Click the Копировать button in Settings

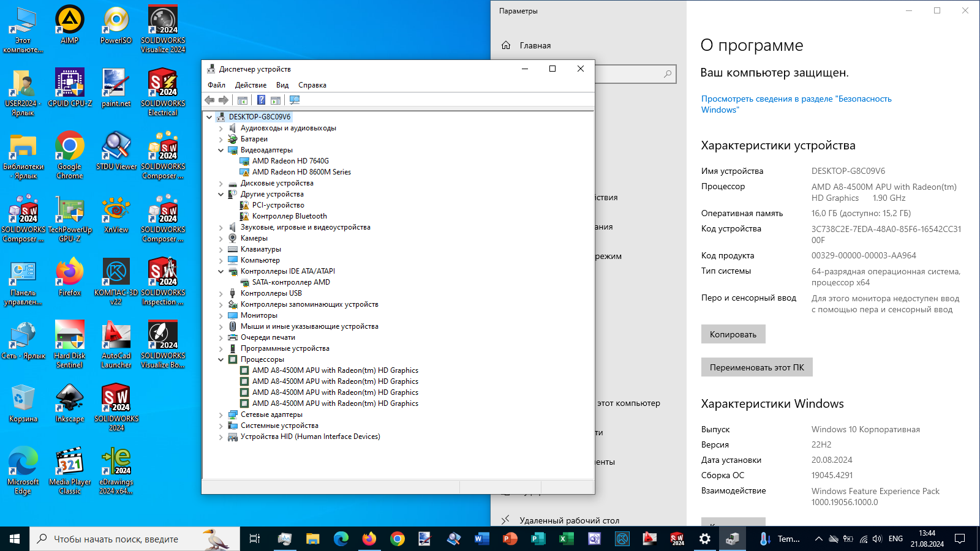(733, 334)
